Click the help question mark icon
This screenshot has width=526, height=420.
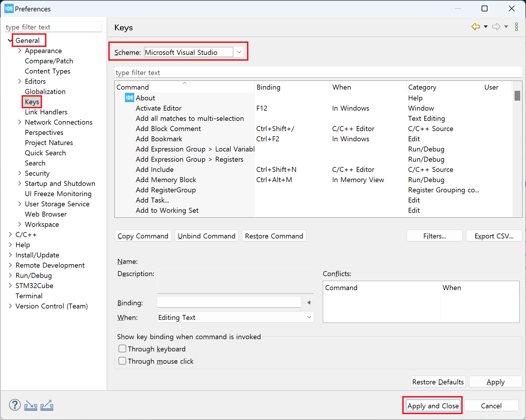(x=15, y=405)
